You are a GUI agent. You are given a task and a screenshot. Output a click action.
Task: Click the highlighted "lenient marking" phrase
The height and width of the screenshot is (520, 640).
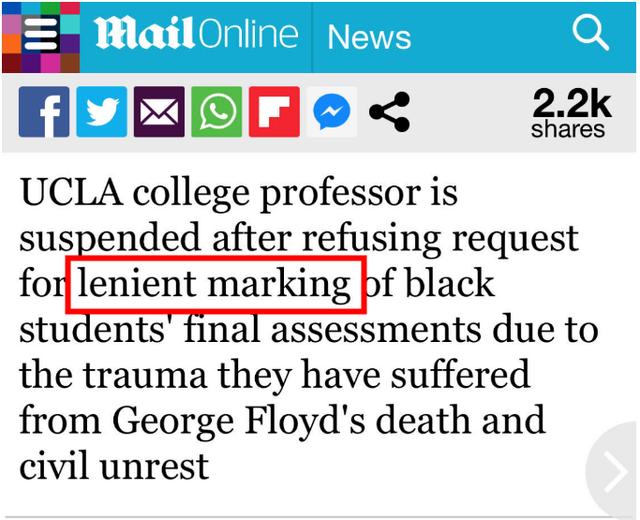point(214,284)
